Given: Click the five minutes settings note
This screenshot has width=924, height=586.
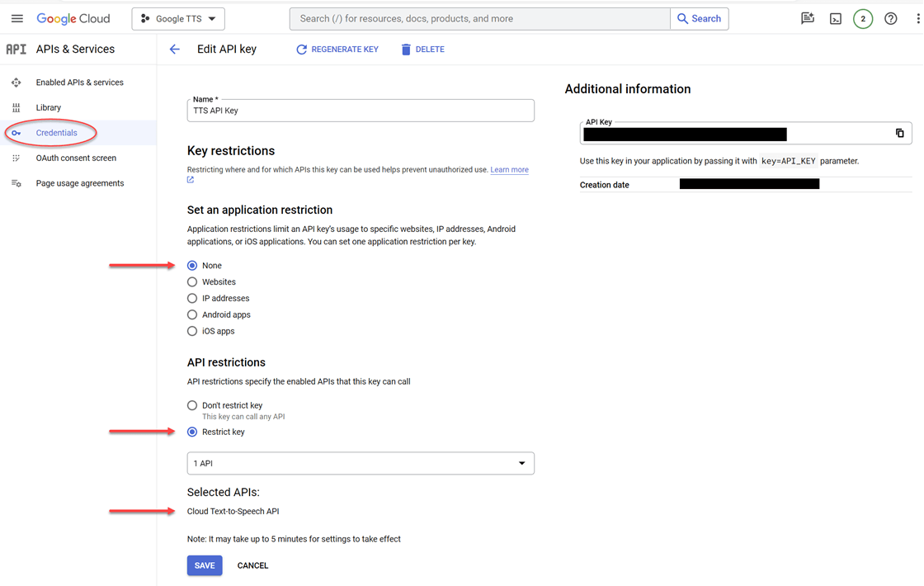Looking at the screenshot, I should [x=294, y=540].
